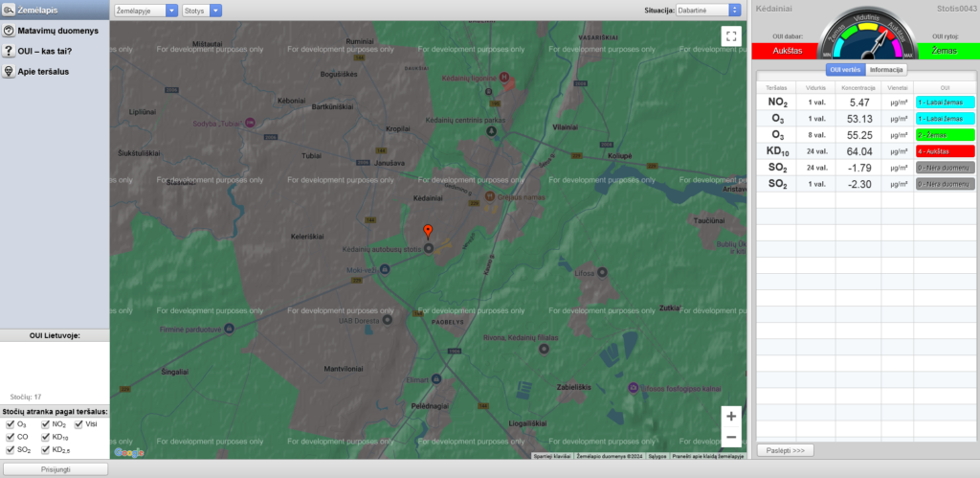Viewport: 980px width, 478px height.
Task: Click the Prisijungti login button
Action: (x=56, y=468)
